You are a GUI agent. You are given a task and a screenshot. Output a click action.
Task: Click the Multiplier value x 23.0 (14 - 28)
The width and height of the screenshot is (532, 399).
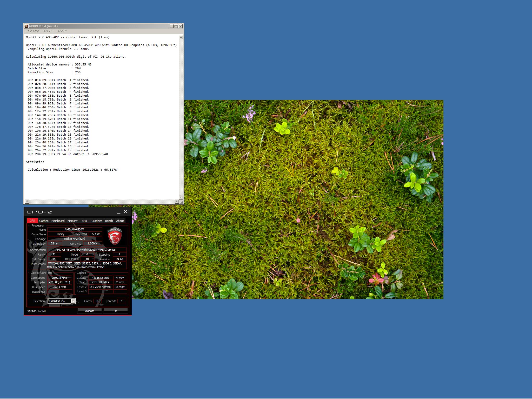coord(60,282)
